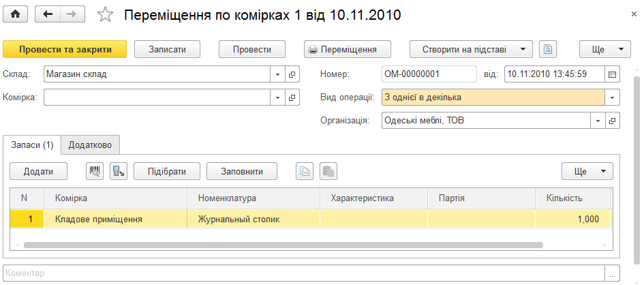Click Комірка column header
Image resolution: width=644 pixels, height=285 pixels.
115,198
